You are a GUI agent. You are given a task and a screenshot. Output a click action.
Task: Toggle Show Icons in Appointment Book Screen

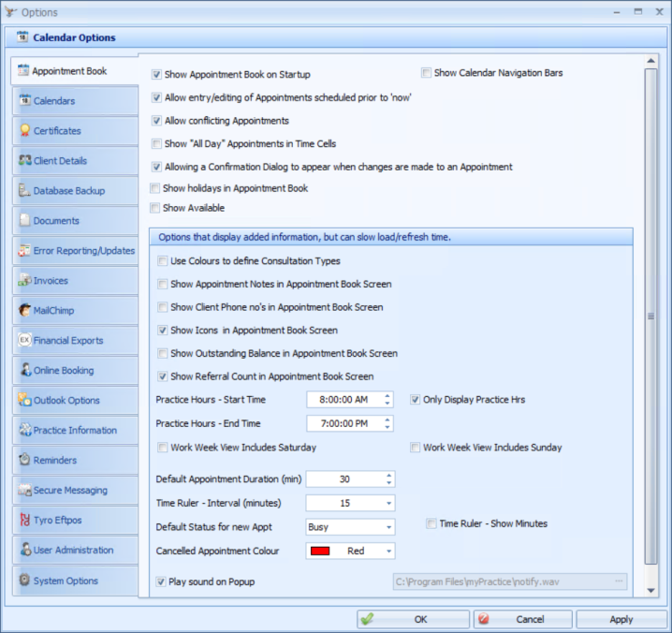tap(163, 331)
